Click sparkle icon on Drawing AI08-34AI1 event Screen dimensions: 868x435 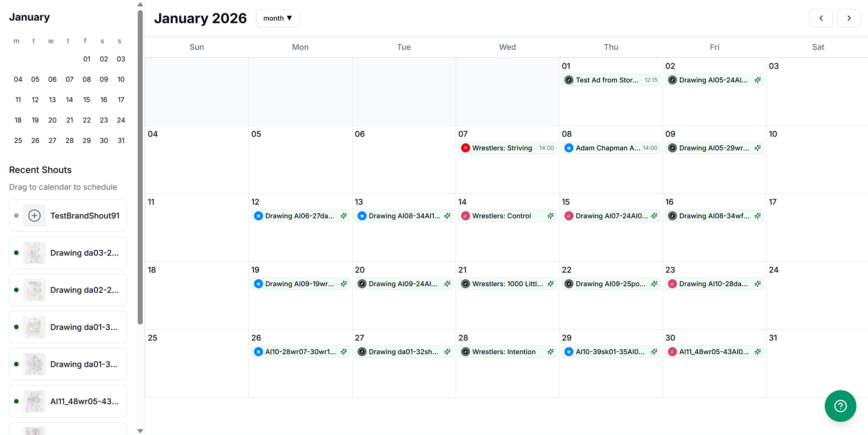point(447,216)
